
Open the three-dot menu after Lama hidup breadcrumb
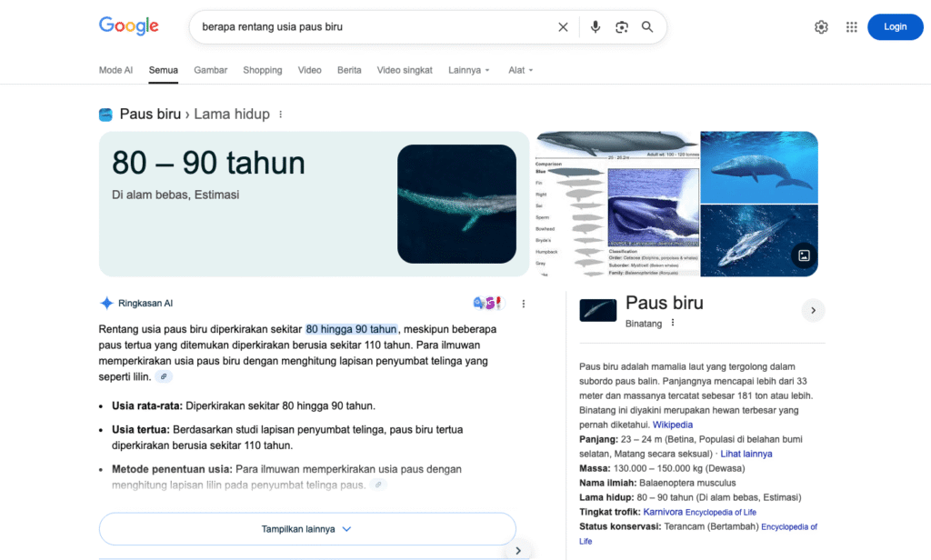(x=280, y=114)
